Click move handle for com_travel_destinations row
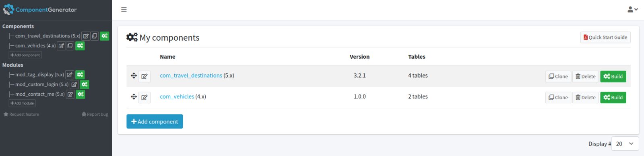 [x=134, y=76]
